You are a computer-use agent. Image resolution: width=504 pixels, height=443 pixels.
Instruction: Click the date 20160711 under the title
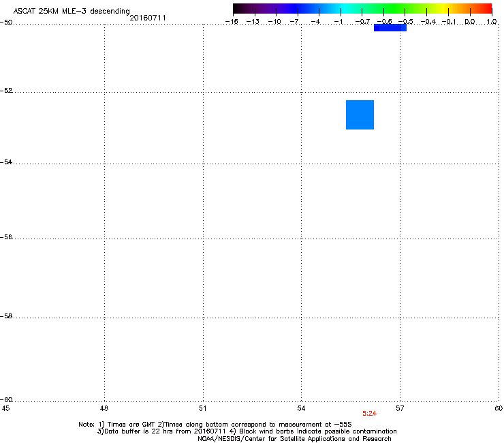[x=148, y=18]
